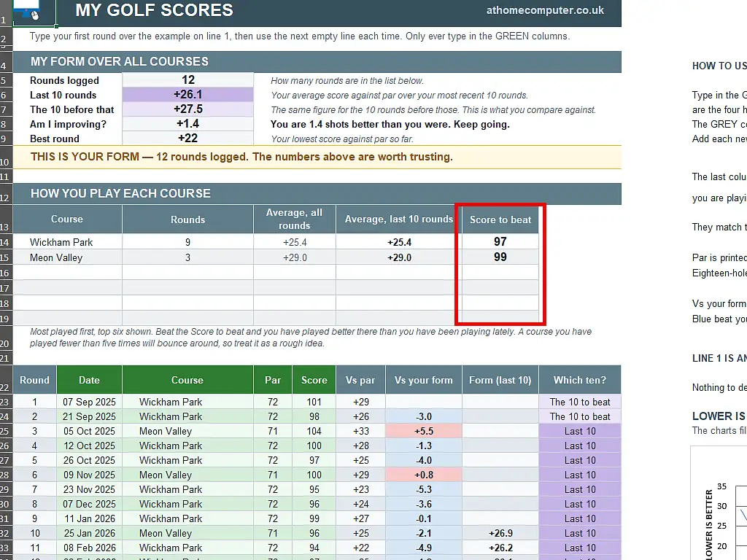The height and width of the screenshot is (560, 747).
Task: Select the -5.3 Vs your form cell
Action: click(424, 489)
